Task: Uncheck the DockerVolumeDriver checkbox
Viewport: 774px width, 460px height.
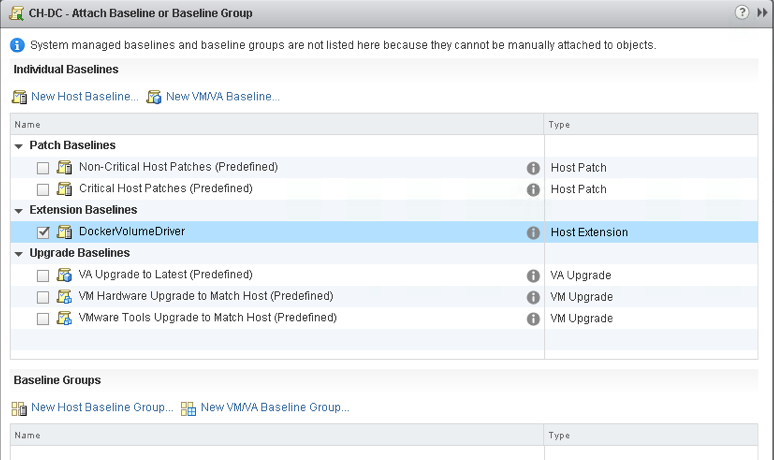Action: [43, 232]
